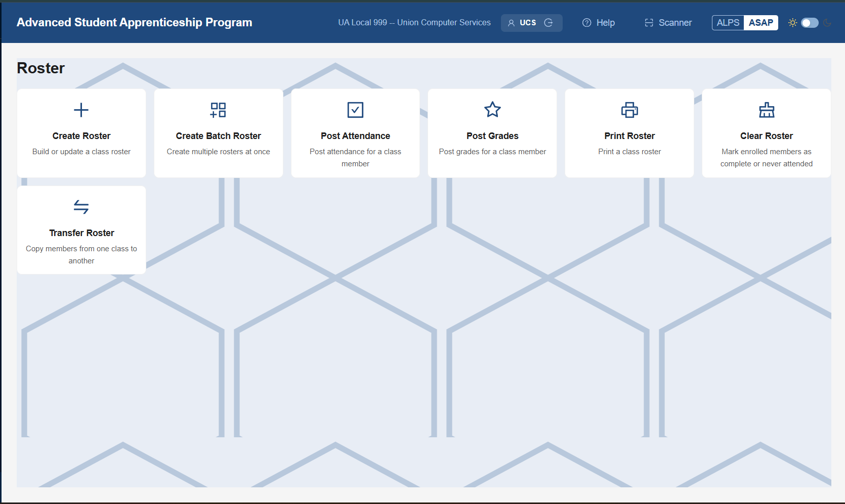Open the Clear Roster title

[767, 136]
